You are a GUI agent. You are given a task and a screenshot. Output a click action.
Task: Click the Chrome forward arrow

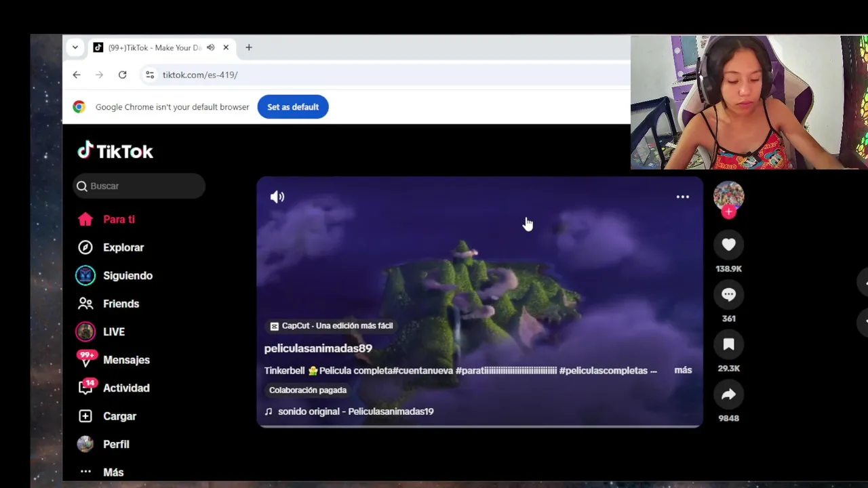click(x=100, y=75)
